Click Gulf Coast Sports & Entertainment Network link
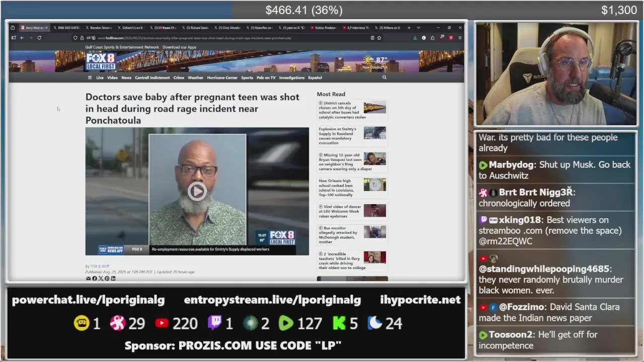 [122, 47]
